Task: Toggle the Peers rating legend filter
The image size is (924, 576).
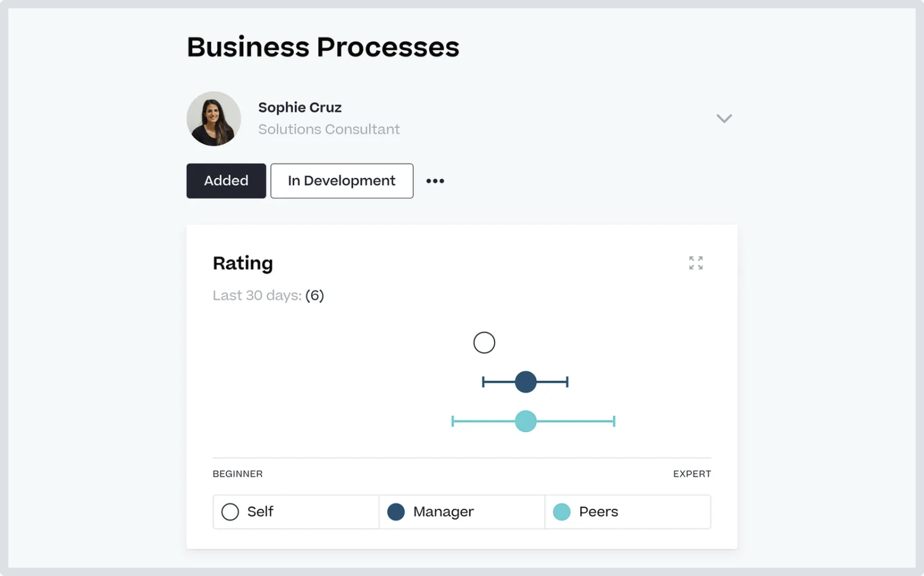Action: pos(627,512)
